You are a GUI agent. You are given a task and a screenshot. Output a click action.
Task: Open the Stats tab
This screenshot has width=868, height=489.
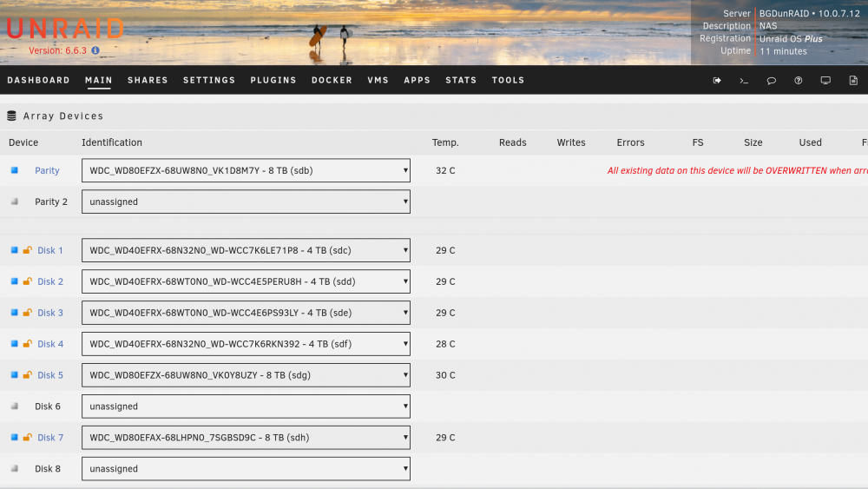[461, 80]
